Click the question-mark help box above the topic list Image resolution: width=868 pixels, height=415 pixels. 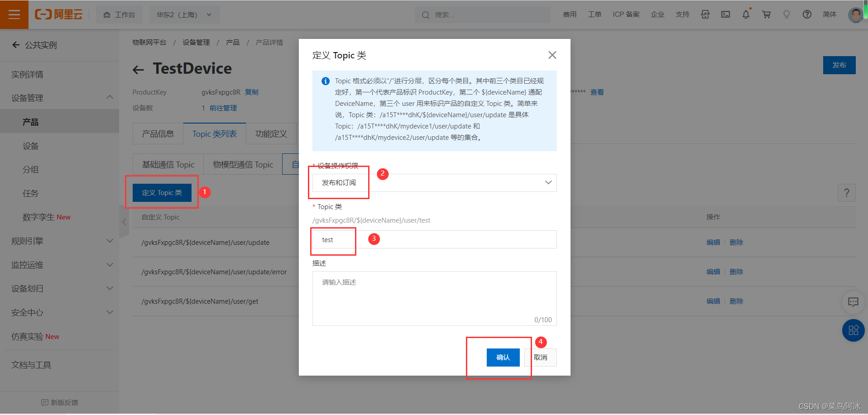[x=846, y=192]
